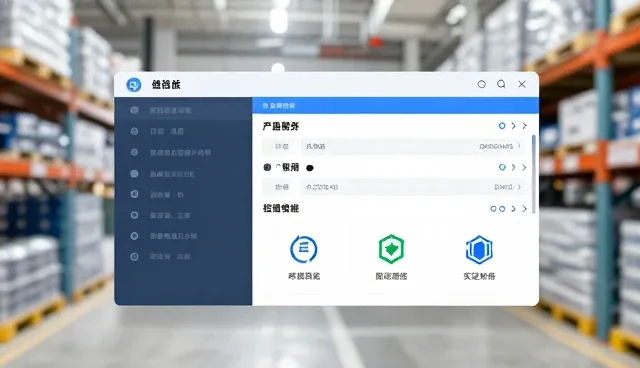The image size is (640, 368).
Task: Select the second sidebar menu item
Action: 183,131
